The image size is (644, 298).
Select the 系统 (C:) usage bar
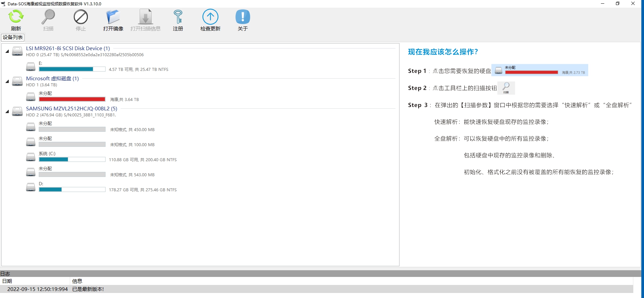pyautogui.click(x=72, y=160)
